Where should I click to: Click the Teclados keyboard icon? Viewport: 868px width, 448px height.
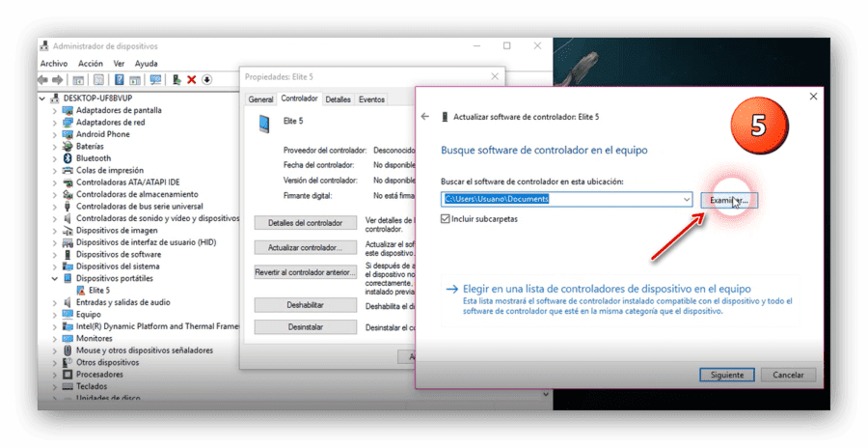(x=68, y=386)
